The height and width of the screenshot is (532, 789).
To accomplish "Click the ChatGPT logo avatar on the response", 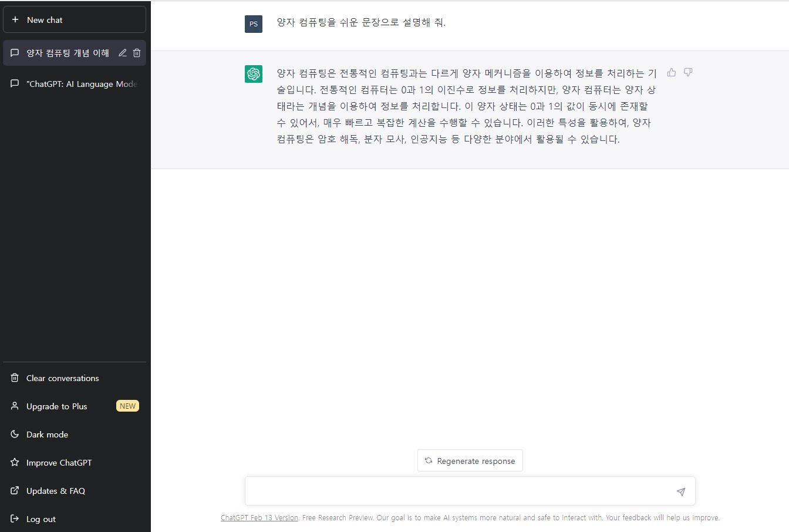I will pos(253,73).
